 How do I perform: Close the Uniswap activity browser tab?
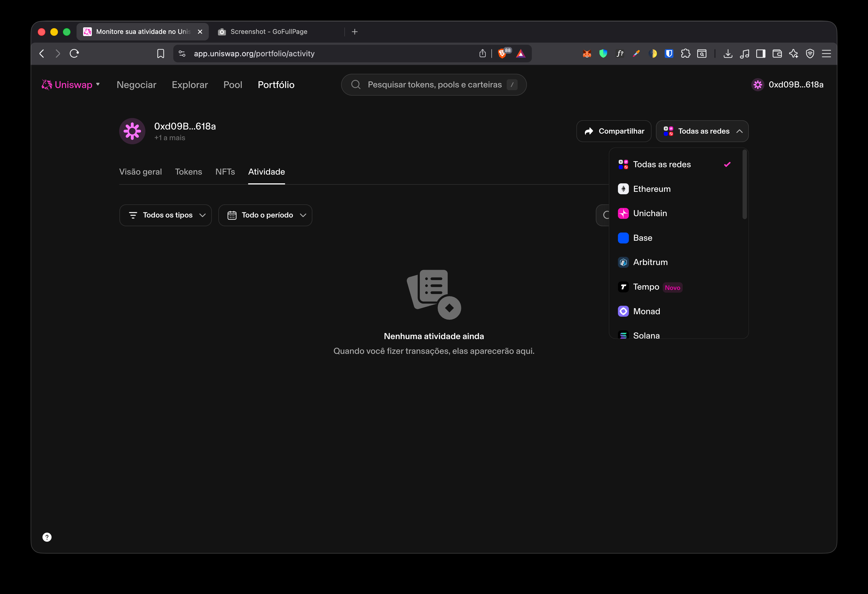pyautogui.click(x=200, y=32)
